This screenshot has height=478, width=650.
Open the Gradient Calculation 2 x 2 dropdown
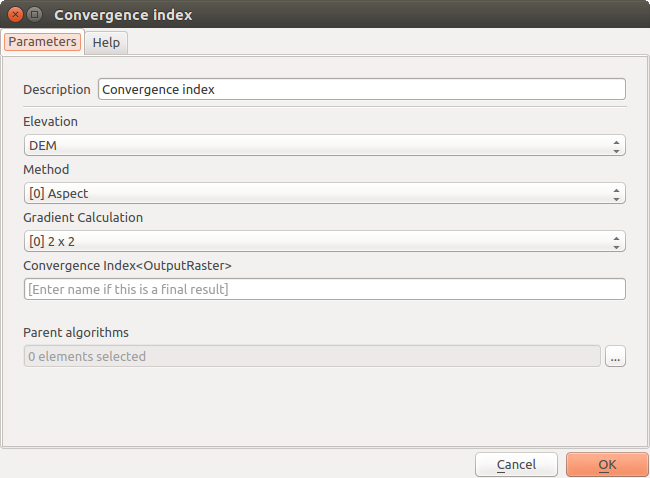click(324, 241)
